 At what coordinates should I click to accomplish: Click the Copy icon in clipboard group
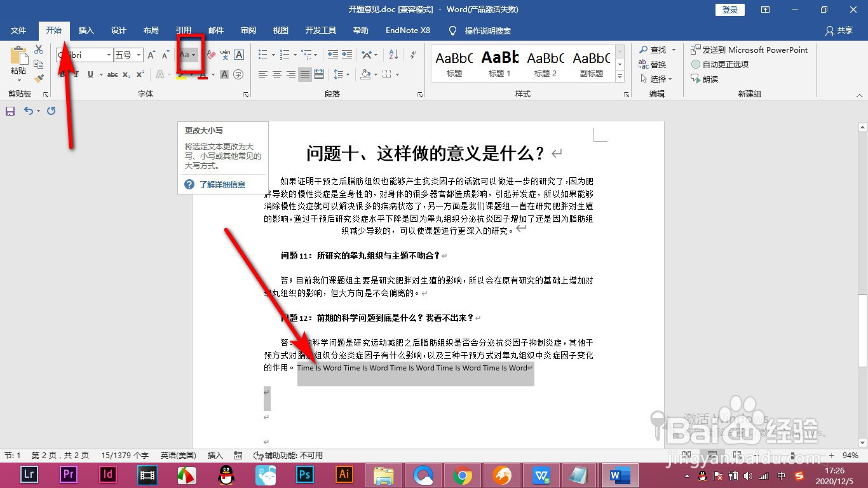pos(39,64)
